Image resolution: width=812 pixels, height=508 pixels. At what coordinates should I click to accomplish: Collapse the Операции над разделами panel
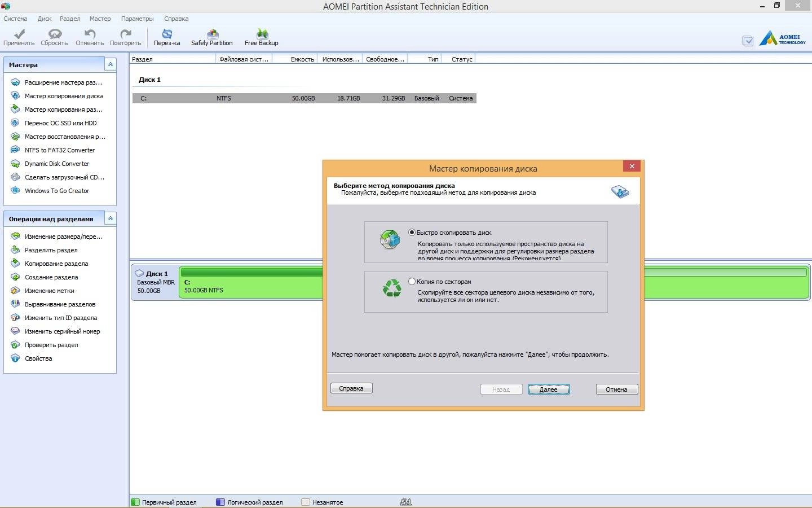click(x=111, y=218)
